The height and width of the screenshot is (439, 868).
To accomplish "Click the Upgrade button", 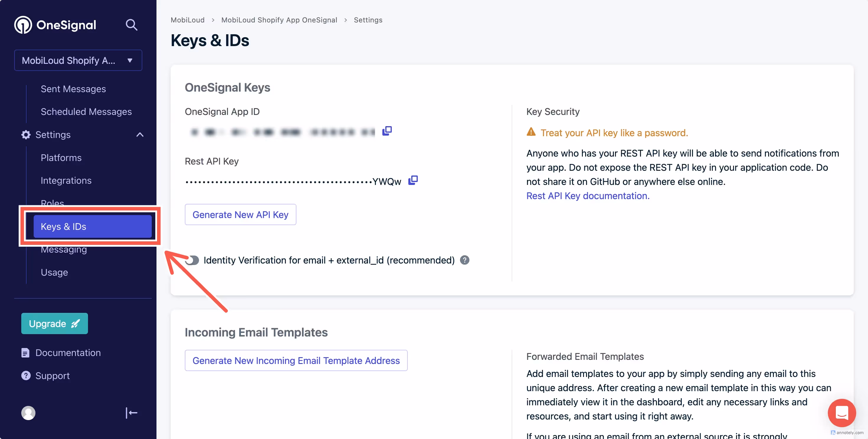I will coord(55,323).
